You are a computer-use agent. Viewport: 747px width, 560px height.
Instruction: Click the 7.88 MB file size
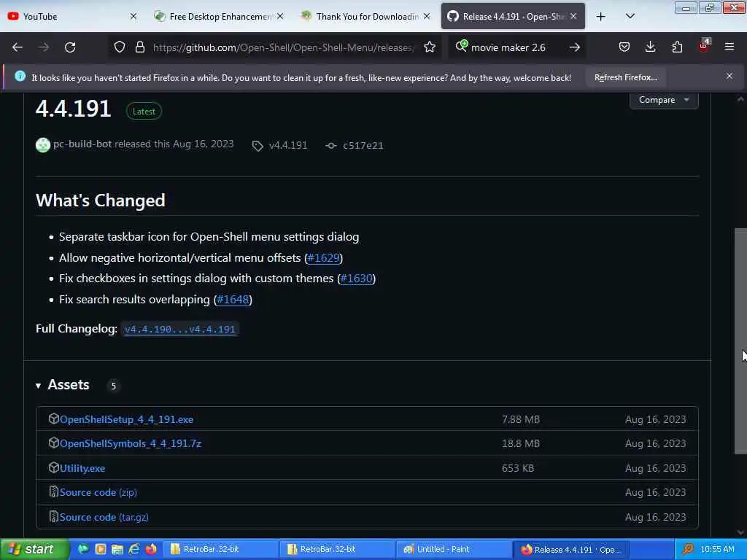pos(520,419)
